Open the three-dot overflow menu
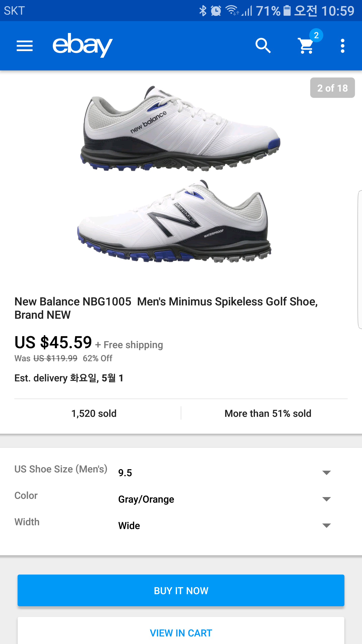 coord(342,46)
